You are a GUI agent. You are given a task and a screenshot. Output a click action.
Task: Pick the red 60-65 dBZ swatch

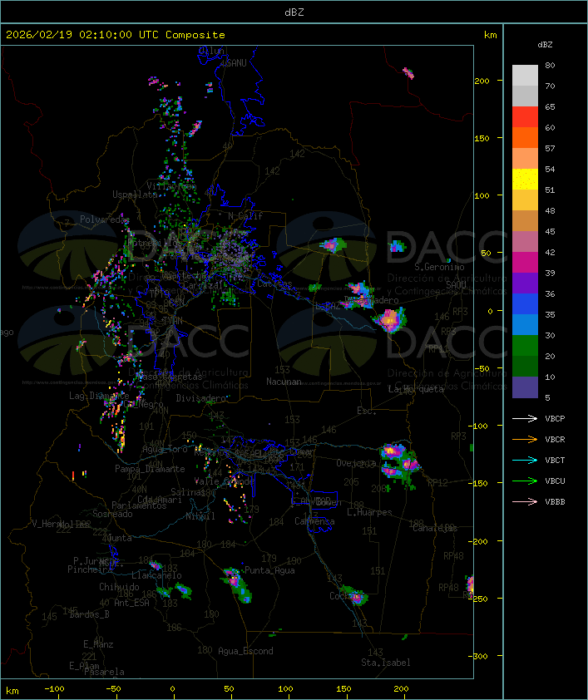click(x=525, y=117)
